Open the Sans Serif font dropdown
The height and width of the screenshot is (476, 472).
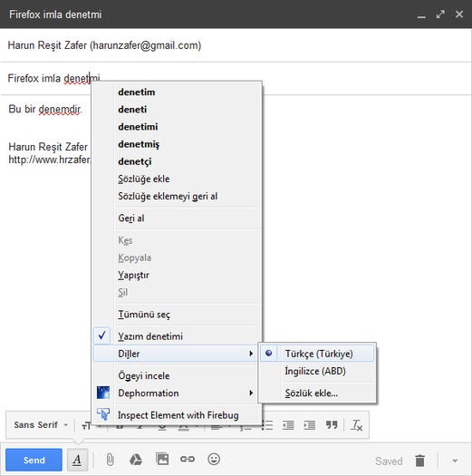[41, 424]
